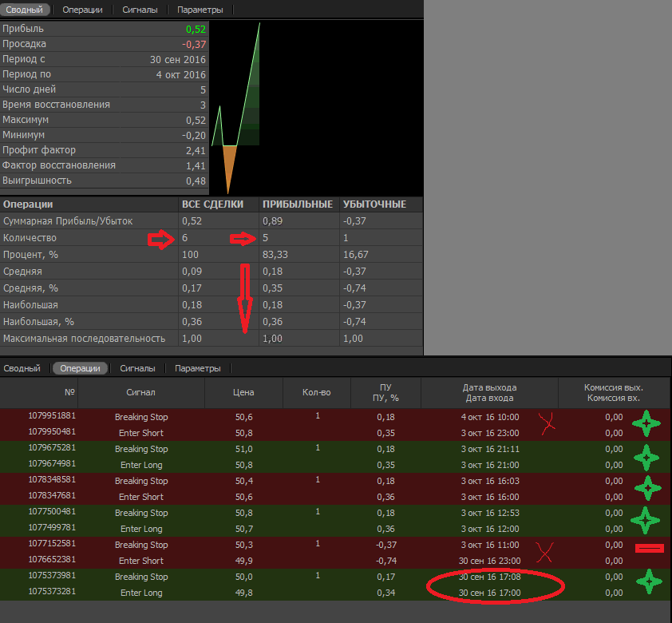Viewport: 672px width, 623px height.
Task: Sort by the Цена column header
Action: coord(243,392)
